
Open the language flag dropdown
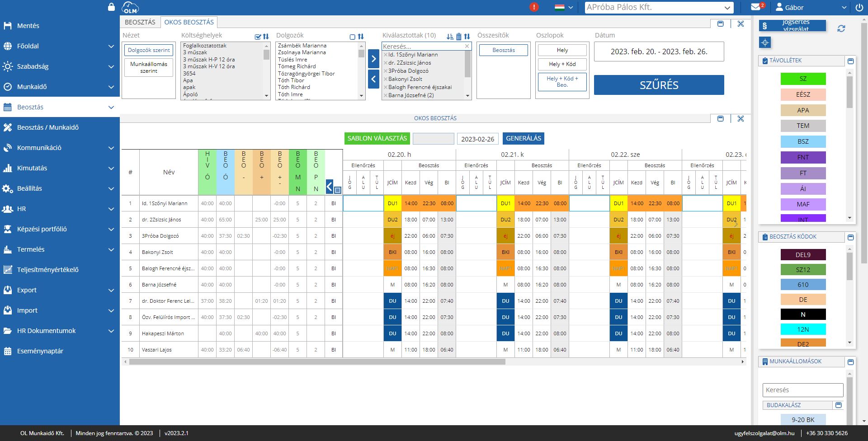(x=564, y=7)
